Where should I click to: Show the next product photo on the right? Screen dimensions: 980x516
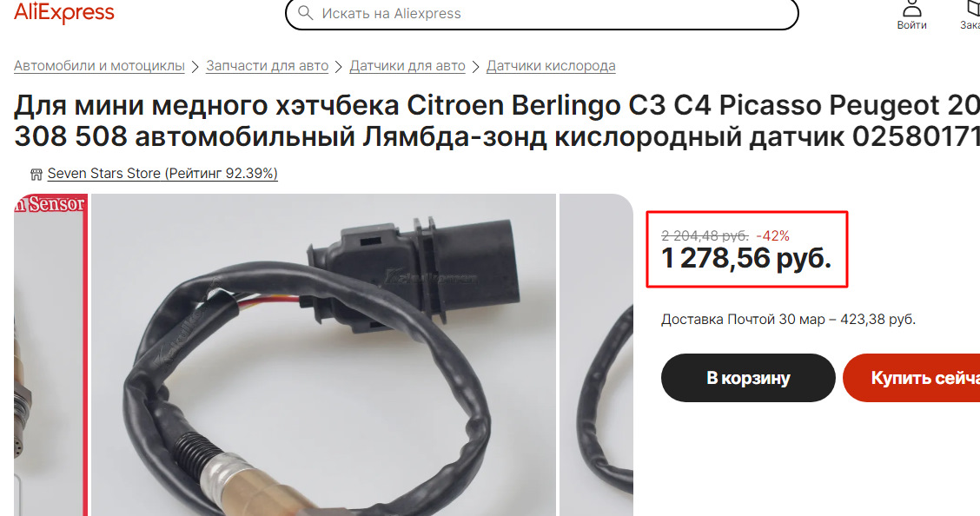(596, 354)
